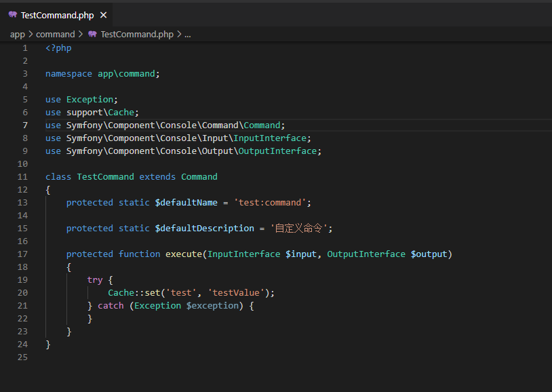
Task: Click the 'testValue' string argument
Action: [236, 293]
